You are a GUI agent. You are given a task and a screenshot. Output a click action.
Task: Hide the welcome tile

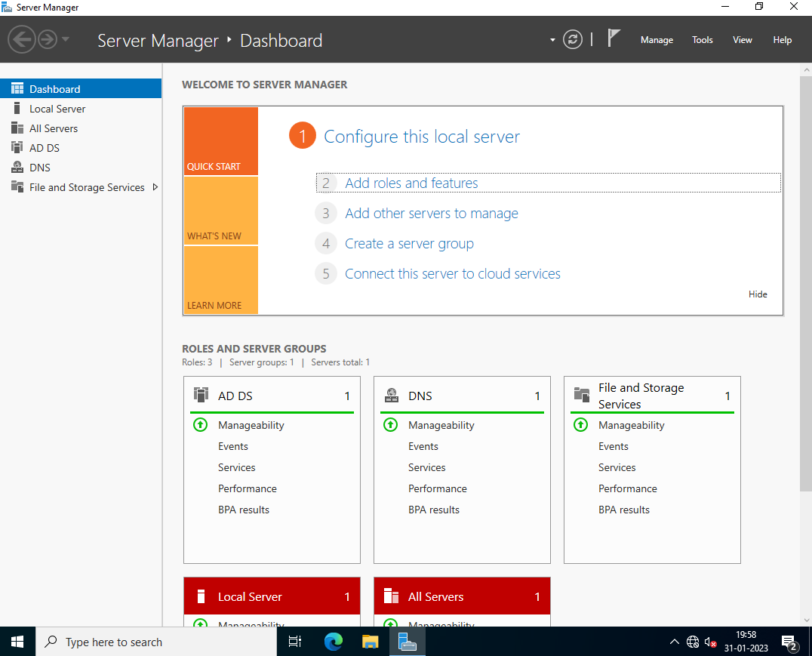click(758, 294)
